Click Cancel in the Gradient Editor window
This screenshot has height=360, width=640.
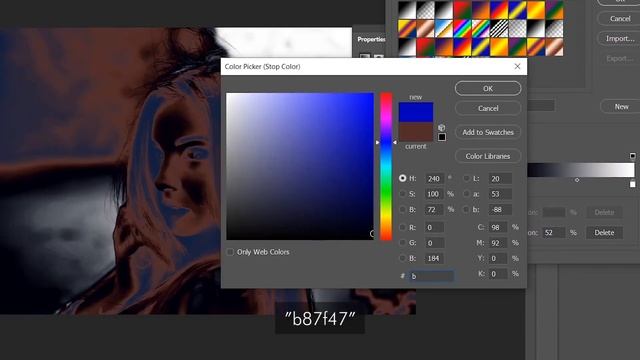click(620, 18)
